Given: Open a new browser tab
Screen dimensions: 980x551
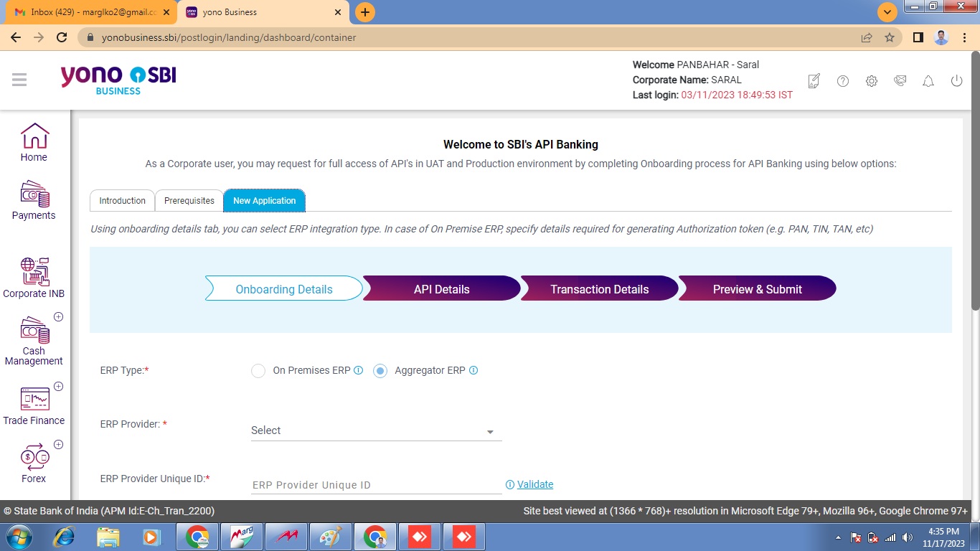Looking at the screenshot, I should tap(365, 12).
